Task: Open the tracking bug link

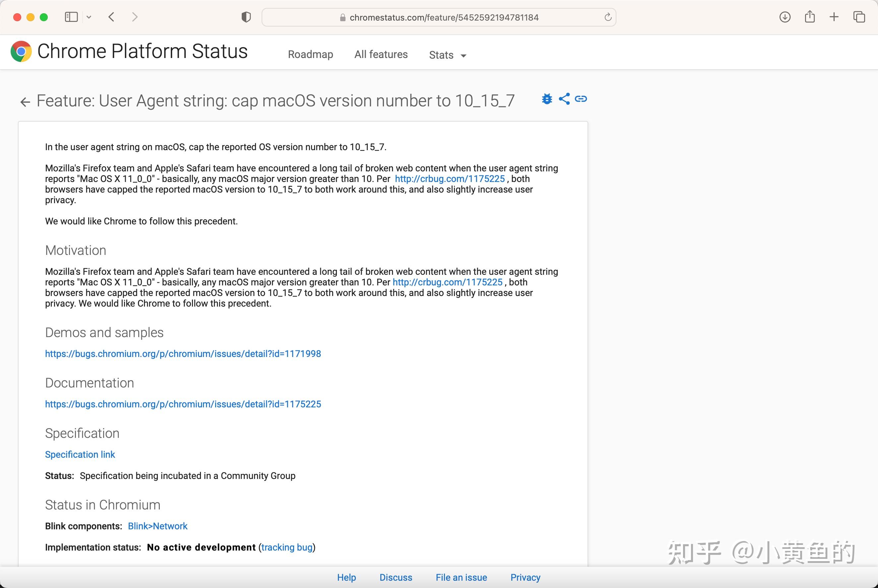Action: coord(287,548)
